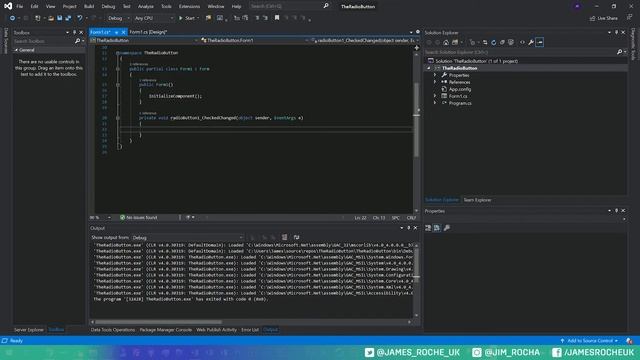The height and width of the screenshot is (360, 640).
Task: Open the Debug configuration dropdown
Action: [x=118, y=18]
